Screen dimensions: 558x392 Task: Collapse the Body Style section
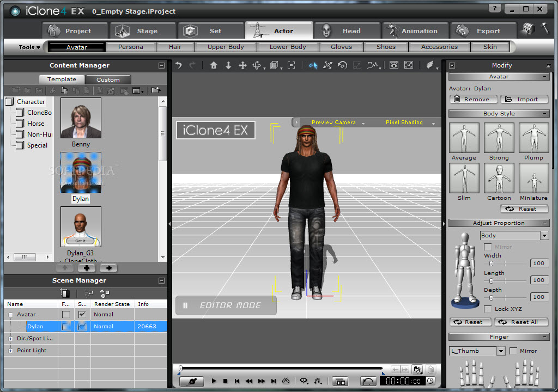pos(544,113)
